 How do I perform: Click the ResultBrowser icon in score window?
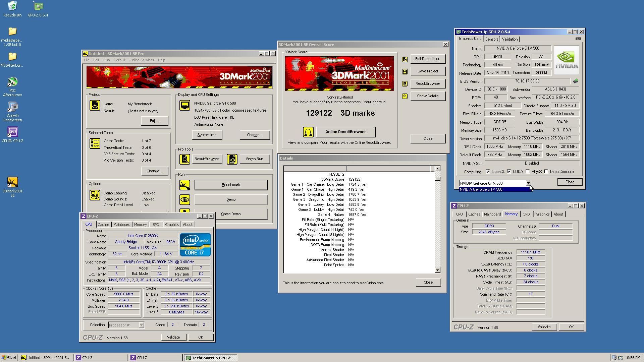405,84
